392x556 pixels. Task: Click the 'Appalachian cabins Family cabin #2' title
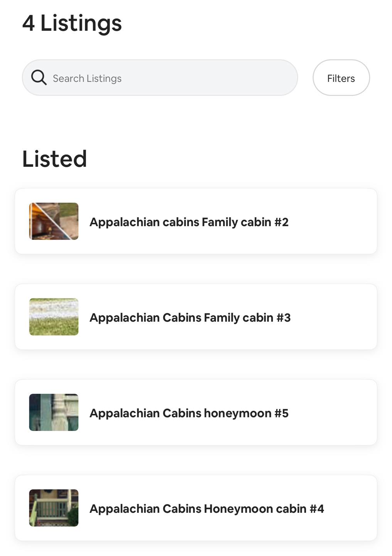tap(189, 222)
